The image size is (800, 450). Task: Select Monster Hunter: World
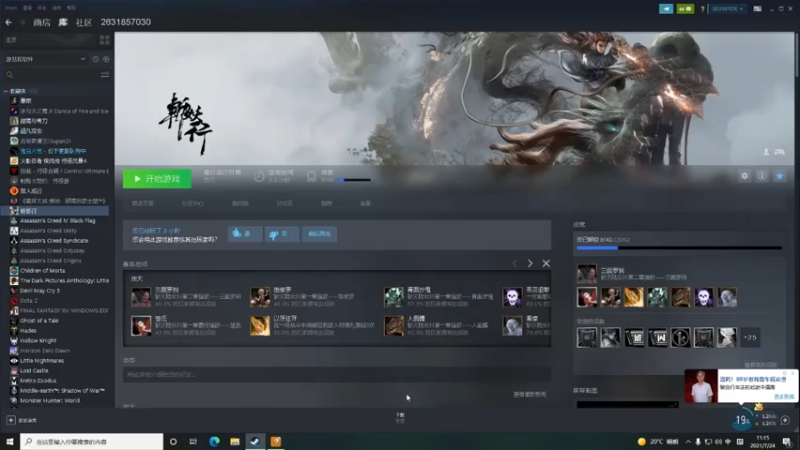[49, 401]
